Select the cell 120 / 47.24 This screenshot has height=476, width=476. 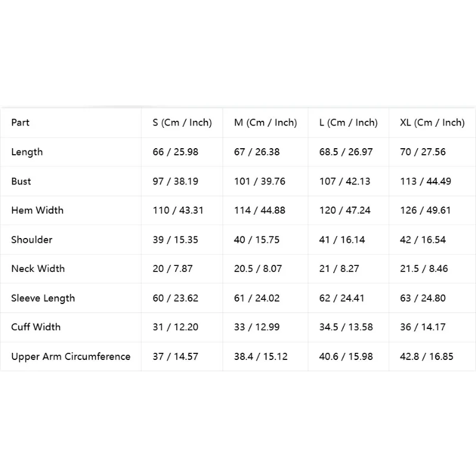coord(345,211)
